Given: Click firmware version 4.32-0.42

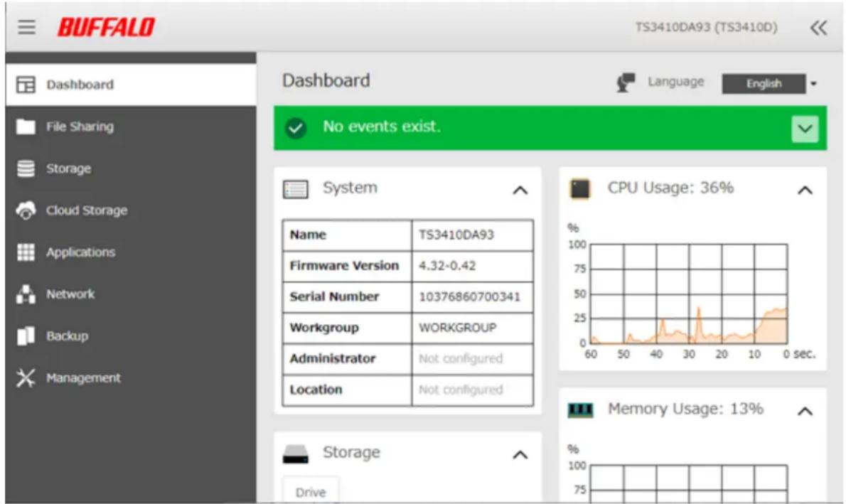Looking at the screenshot, I should pos(447,265).
